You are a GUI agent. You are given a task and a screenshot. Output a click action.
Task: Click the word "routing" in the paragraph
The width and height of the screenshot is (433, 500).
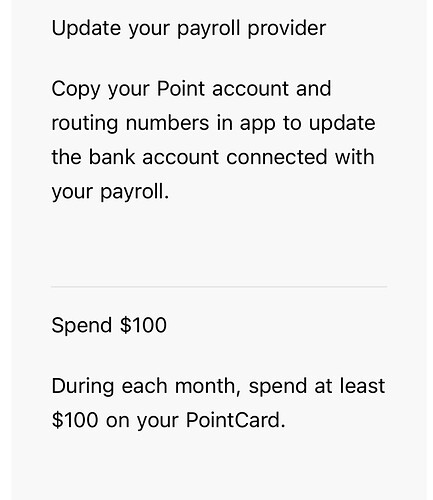pos(85,124)
